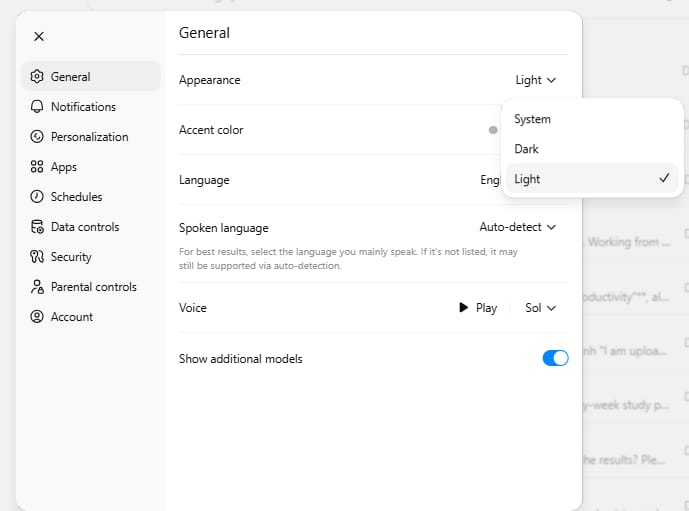Click the General gear icon
Viewport: 689px width, 511px height.
pyautogui.click(x=37, y=76)
